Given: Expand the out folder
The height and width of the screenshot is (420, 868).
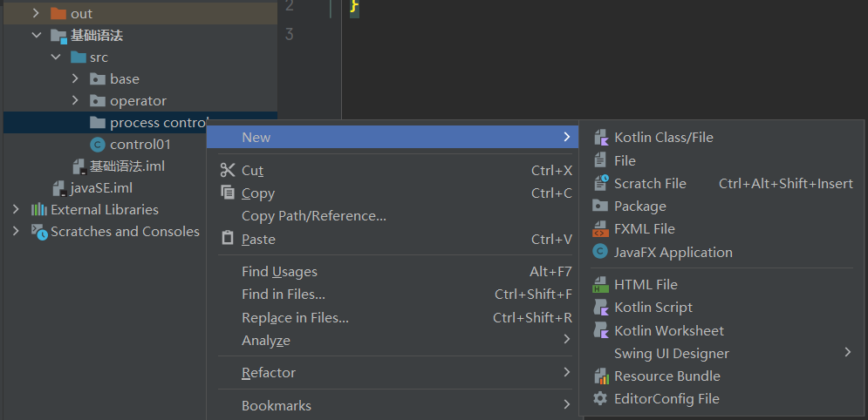Looking at the screenshot, I should pyautogui.click(x=36, y=14).
